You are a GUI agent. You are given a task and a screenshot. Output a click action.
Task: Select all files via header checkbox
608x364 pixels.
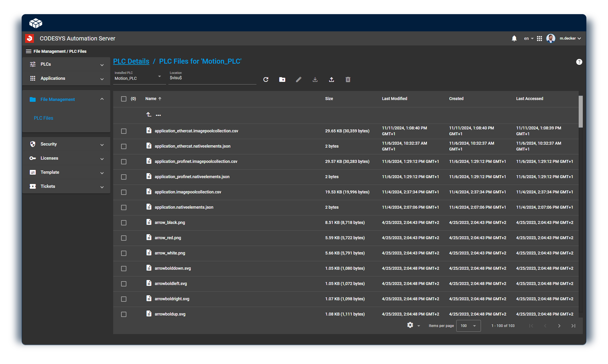point(124,99)
